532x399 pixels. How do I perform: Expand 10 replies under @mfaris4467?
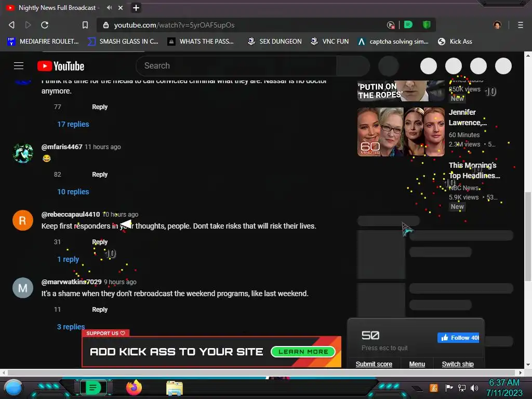[73, 192]
